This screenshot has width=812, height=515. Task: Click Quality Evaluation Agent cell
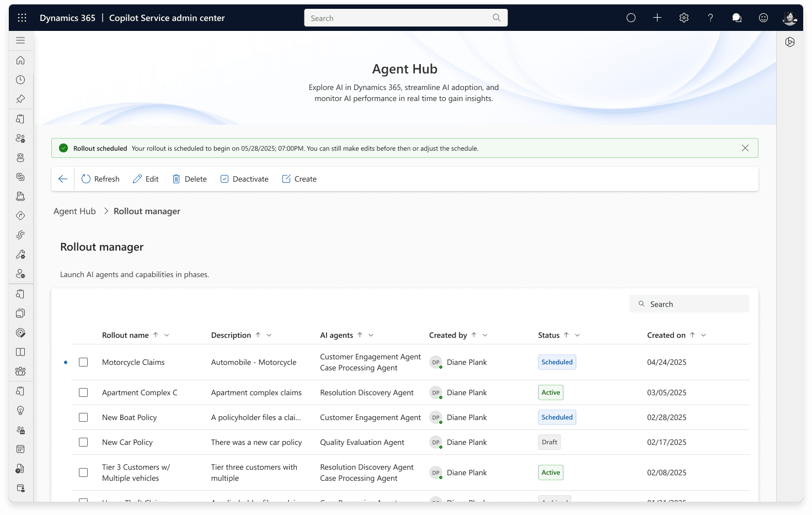click(x=362, y=442)
